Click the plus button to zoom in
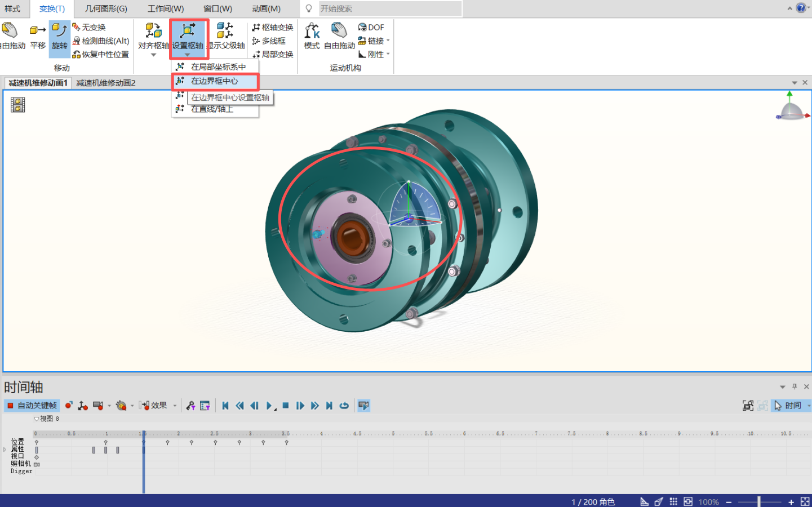The width and height of the screenshot is (812, 507). (791, 501)
